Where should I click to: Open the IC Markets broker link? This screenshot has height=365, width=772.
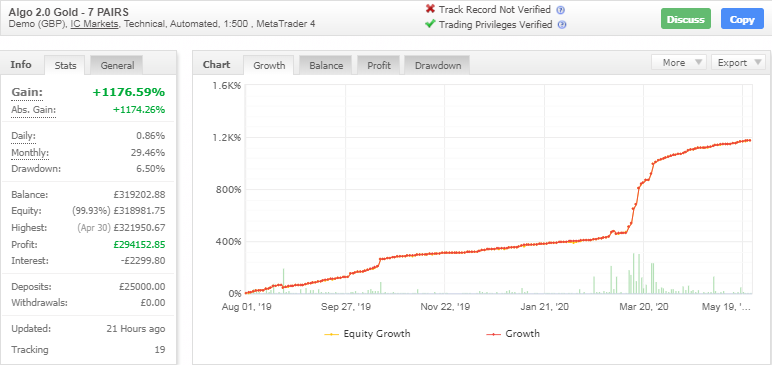pos(95,24)
